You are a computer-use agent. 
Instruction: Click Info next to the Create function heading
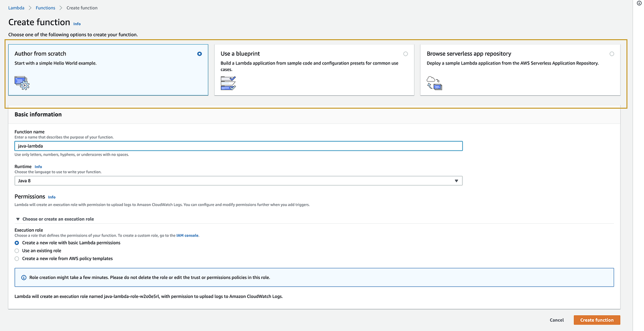(77, 23)
